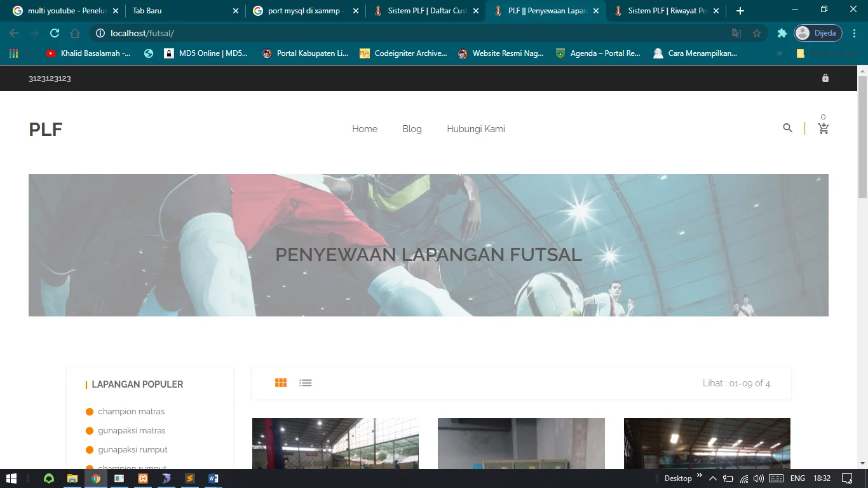Open Khalid Basalamah bookmark
This screenshot has height=488, width=868.
tap(89, 53)
